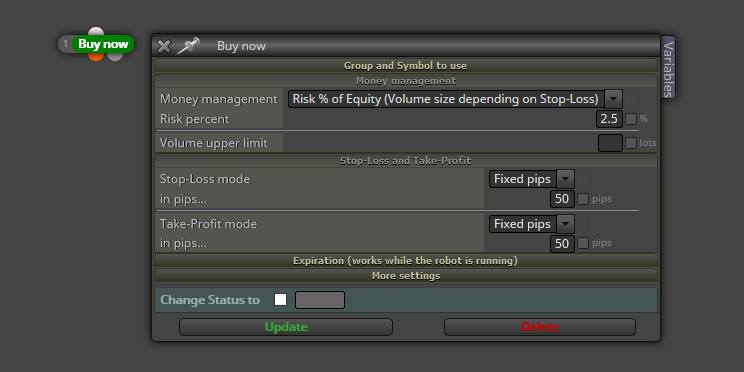Click the Change Status to value field
Screen dimensions: 744x372
[320, 300]
